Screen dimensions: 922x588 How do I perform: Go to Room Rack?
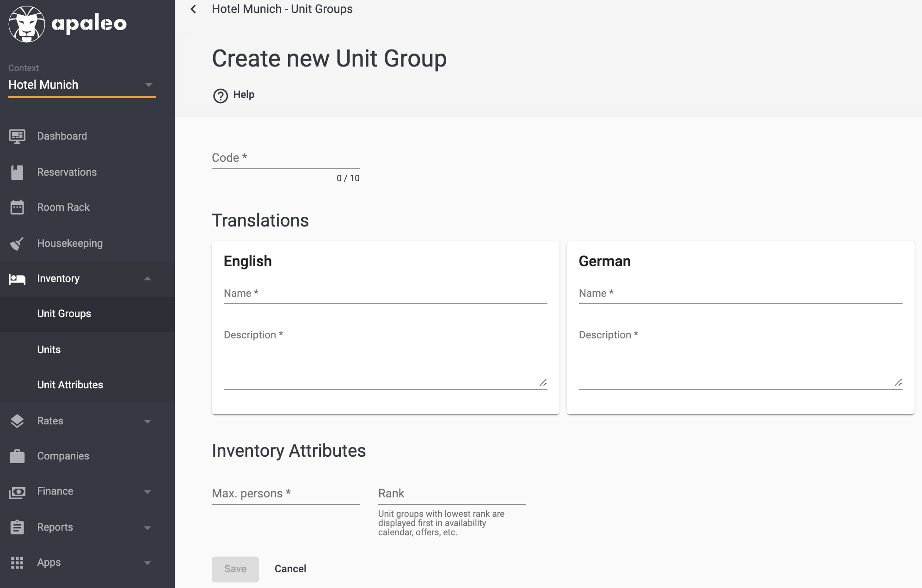[87, 208]
